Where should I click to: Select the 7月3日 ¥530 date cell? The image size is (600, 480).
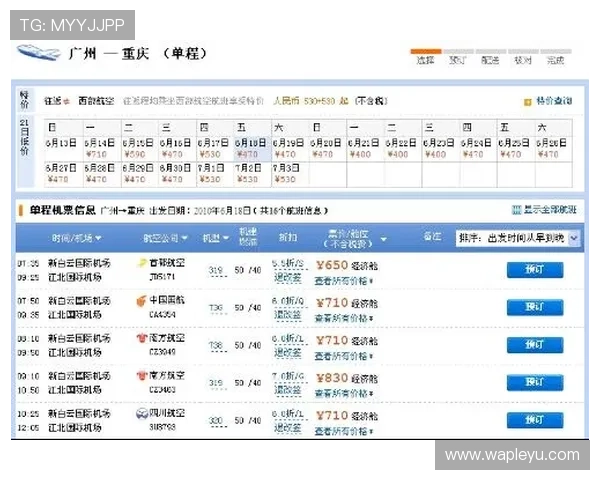(288, 173)
